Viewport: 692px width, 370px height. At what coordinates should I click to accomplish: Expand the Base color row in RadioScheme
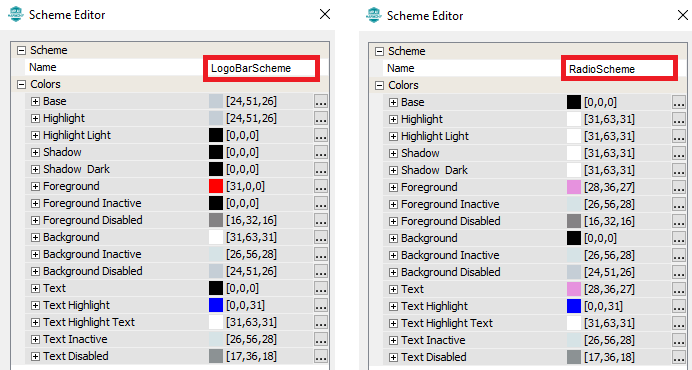coord(393,102)
